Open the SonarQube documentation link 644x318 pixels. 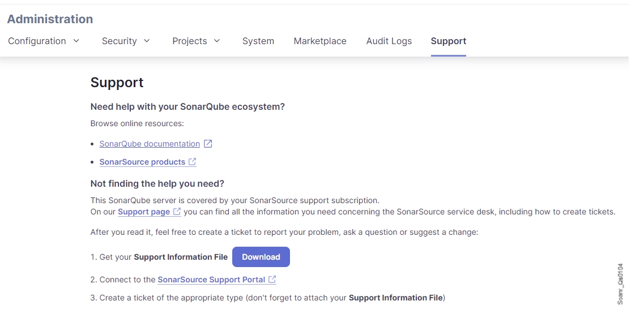point(150,144)
